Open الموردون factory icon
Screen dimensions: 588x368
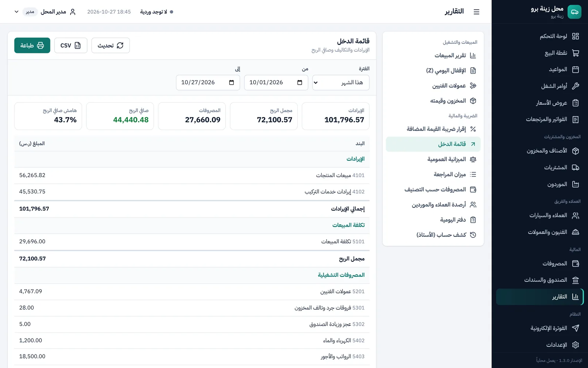pos(576,184)
